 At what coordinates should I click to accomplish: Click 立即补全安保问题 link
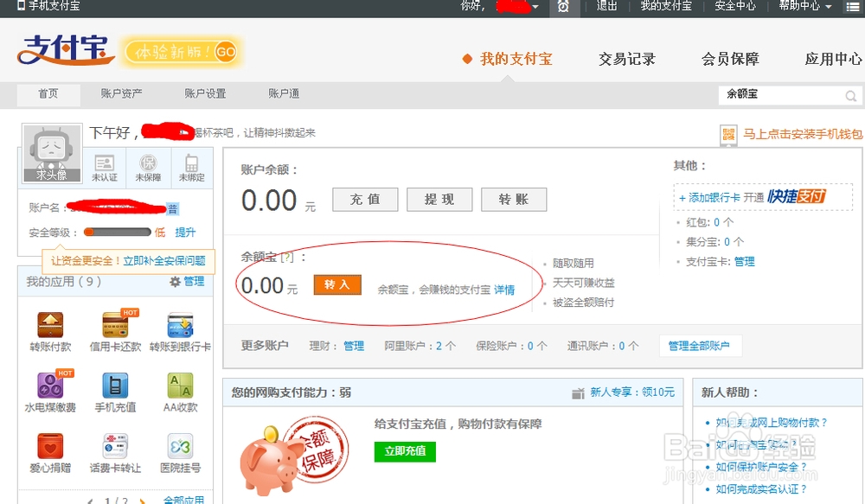tap(164, 261)
